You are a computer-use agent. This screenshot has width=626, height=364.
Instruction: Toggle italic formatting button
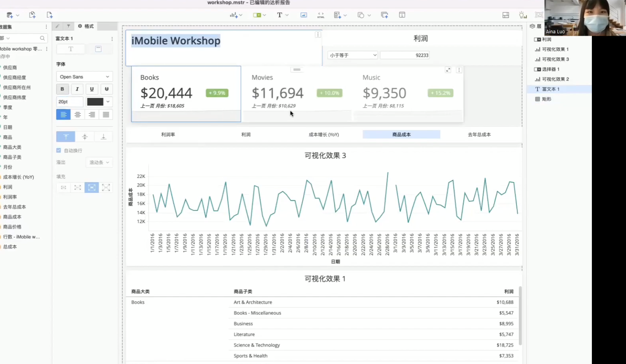77,89
